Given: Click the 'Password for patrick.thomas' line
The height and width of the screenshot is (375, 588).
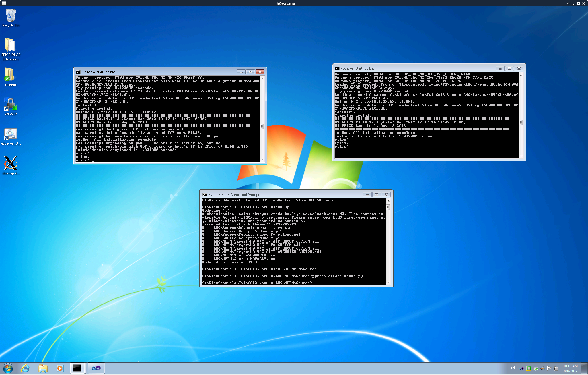Looking at the screenshot, I should tap(249, 225).
